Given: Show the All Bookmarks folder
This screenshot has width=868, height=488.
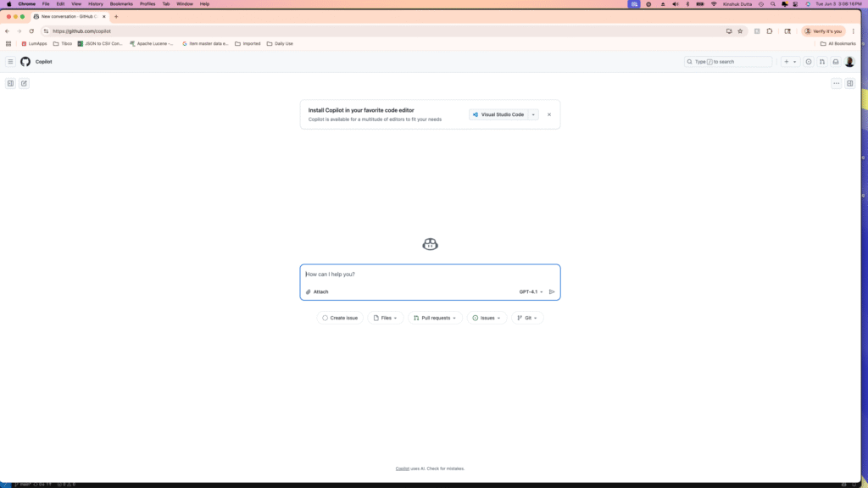Looking at the screenshot, I should (x=838, y=44).
